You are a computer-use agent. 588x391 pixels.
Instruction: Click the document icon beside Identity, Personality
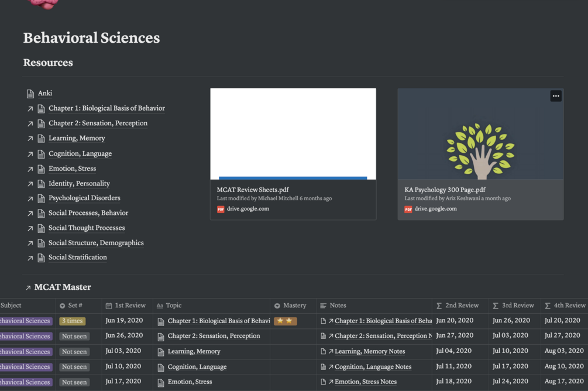click(42, 184)
